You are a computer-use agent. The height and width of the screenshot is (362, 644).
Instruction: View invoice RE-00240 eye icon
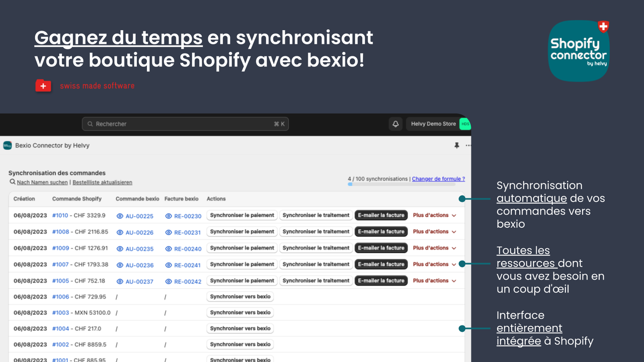[x=169, y=249]
